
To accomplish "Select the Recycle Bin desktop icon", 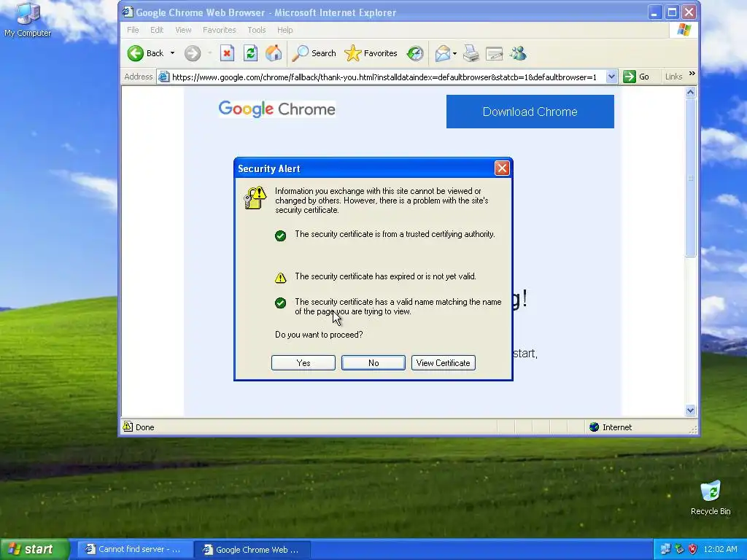I will click(x=711, y=497).
